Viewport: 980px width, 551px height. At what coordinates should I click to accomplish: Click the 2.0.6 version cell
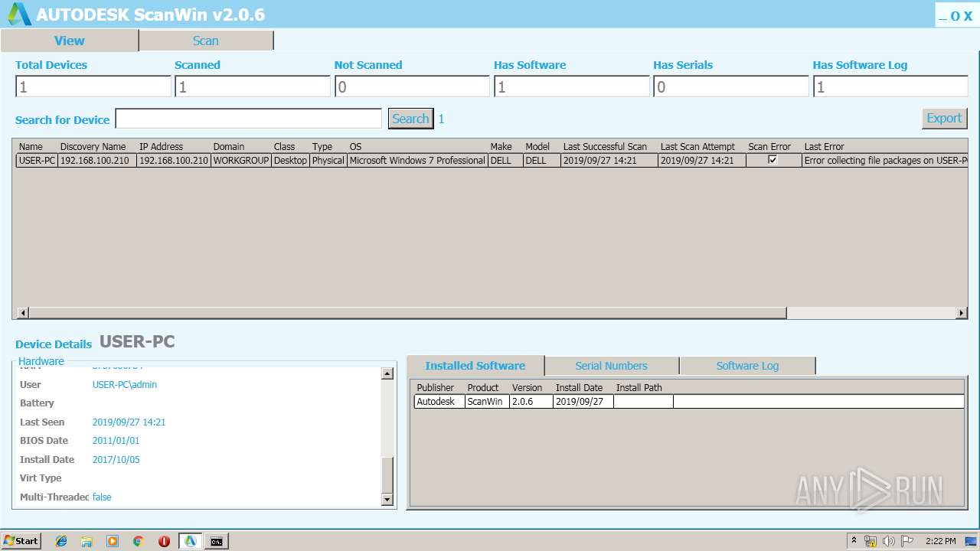coord(531,401)
